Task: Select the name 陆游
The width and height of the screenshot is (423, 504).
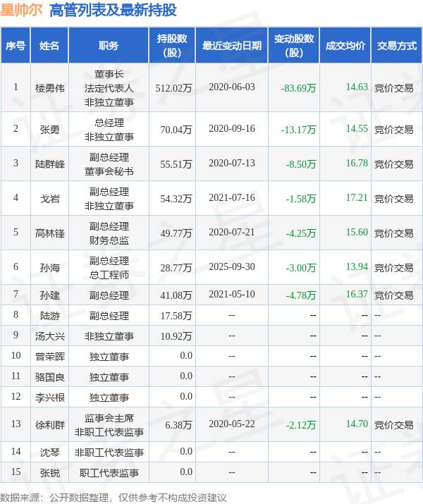Action: click(x=50, y=316)
